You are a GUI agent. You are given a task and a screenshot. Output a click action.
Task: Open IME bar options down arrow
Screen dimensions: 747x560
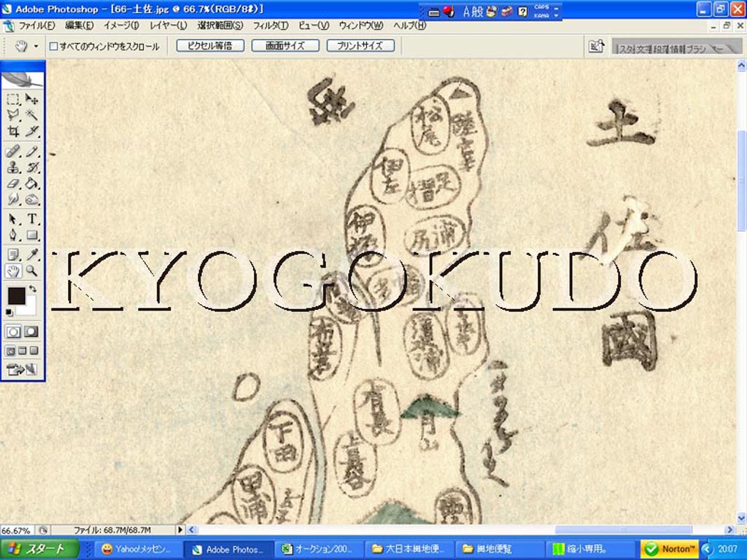pyautogui.click(x=557, y=16)
